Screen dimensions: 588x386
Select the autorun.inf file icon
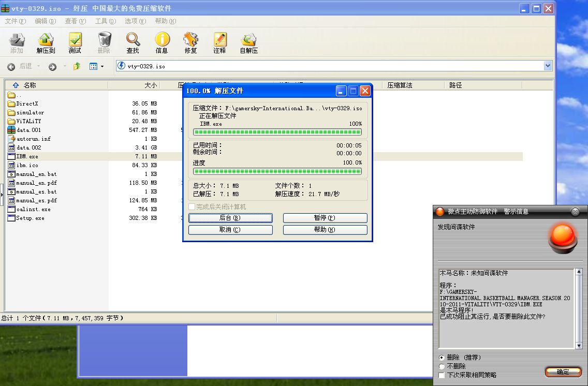tap(11, 139)
